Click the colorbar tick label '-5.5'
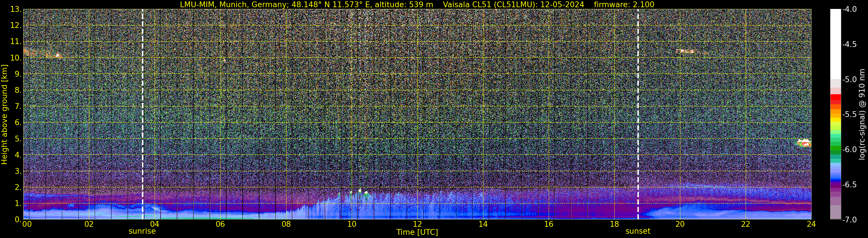Viewport: 868px width, 238px height. (x=850, y=115)
